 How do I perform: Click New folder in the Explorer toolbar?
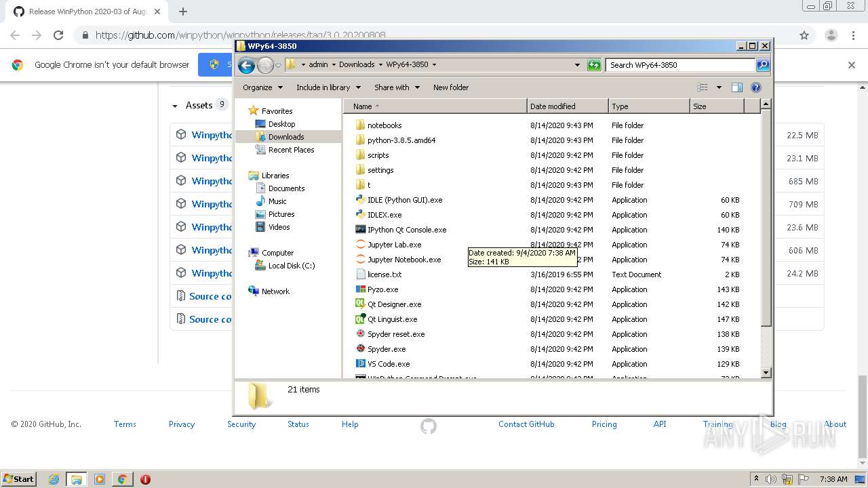coord(451,87)
